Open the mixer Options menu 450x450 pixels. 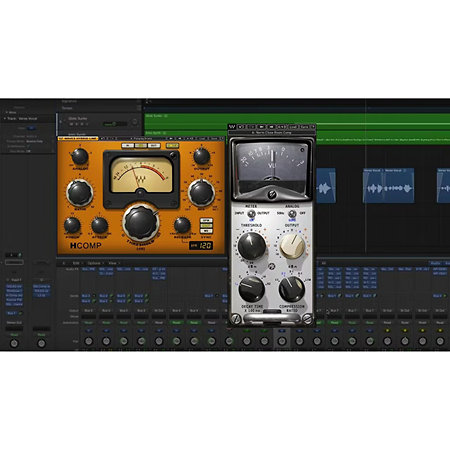click(x=94, y=263)
